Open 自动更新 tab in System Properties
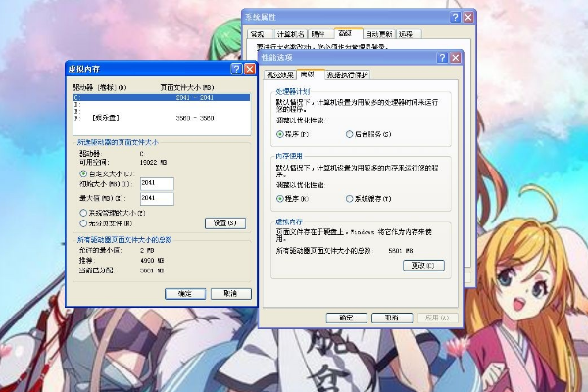Screen dimensions: 588x392 [x=378, y=34]
